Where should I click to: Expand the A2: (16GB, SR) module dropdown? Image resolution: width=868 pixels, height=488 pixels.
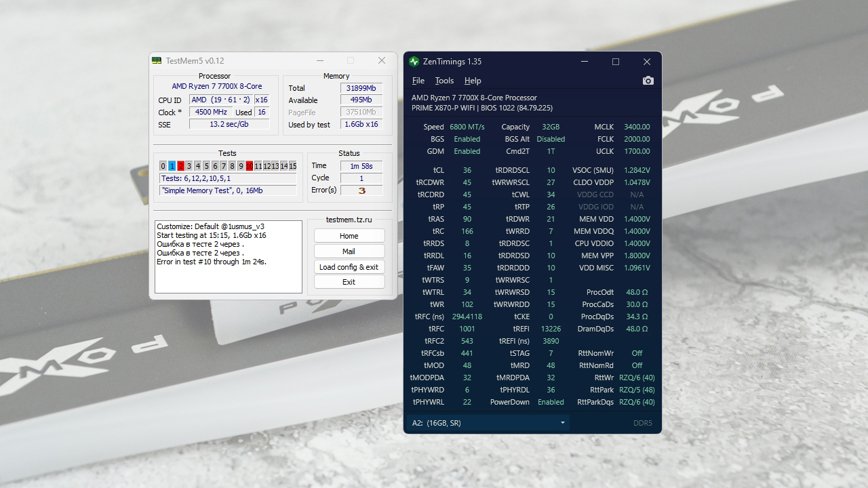point(488,423)
